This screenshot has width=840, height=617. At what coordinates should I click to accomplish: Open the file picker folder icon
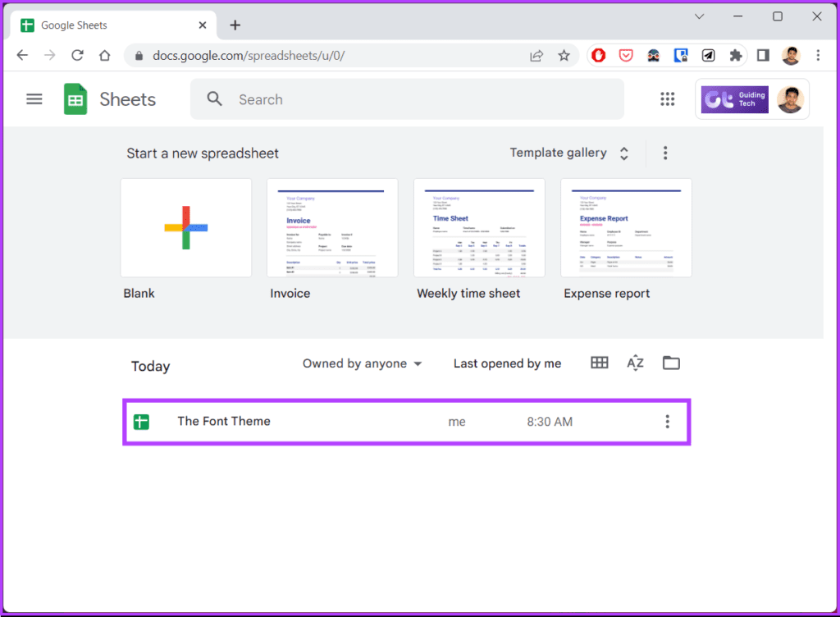pos(671,363)
